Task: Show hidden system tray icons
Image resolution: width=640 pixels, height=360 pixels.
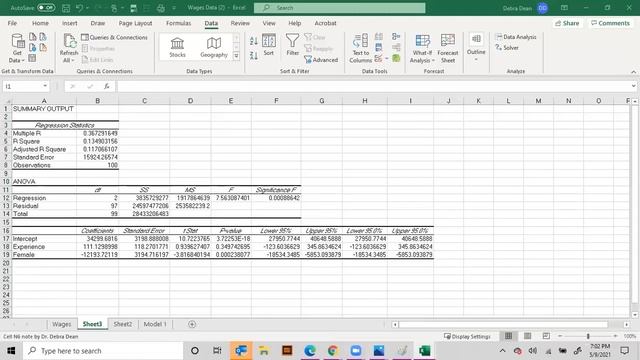Action: click(502, 351)
